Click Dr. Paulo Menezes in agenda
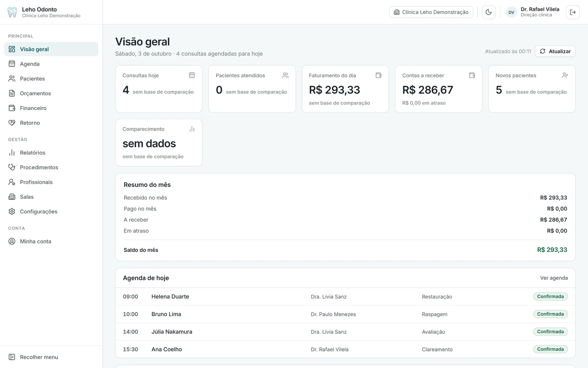 coord(333,314)
